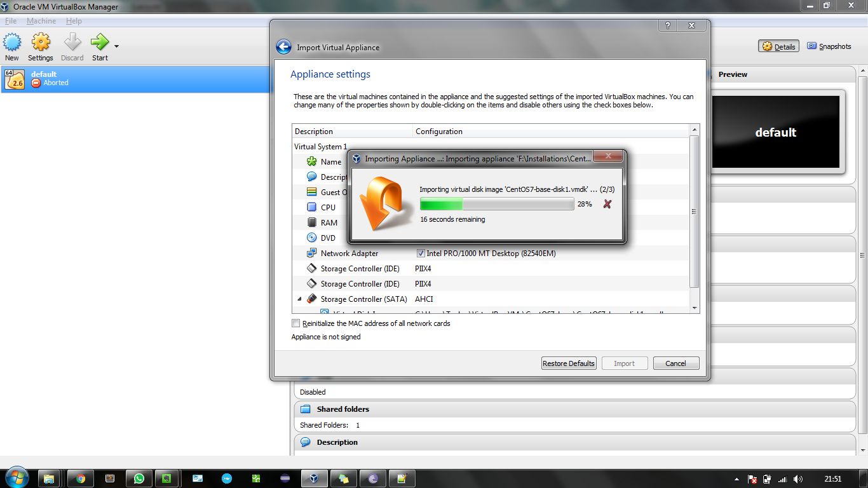Click the volume speaker tray icon
The image size is (868, 488).
click(797, 479)
